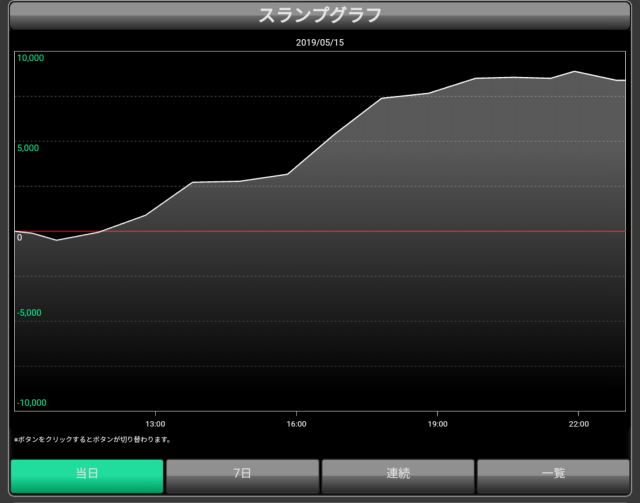This screenshot has width=640, height=503.
Task: Click the date label 2019/05/15
Action: pos(320,43)
